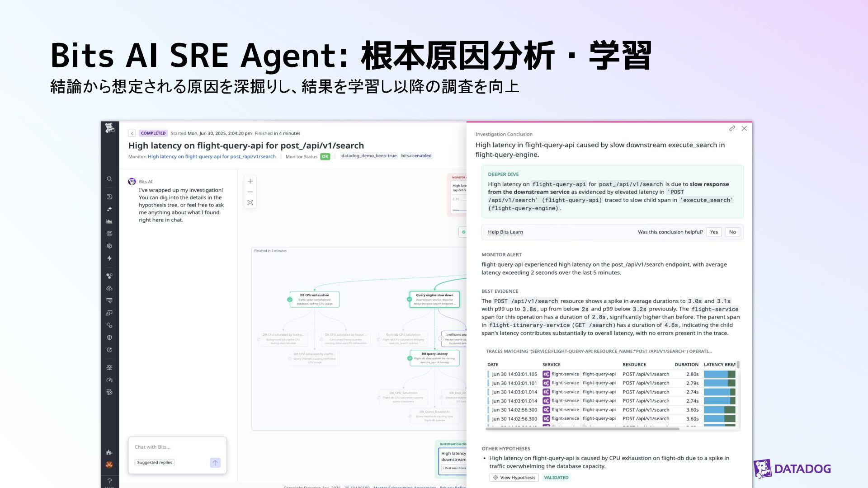Click the traces table vertical scrollbar
Viewport: 868px width, 488px height.
point(738,365)
